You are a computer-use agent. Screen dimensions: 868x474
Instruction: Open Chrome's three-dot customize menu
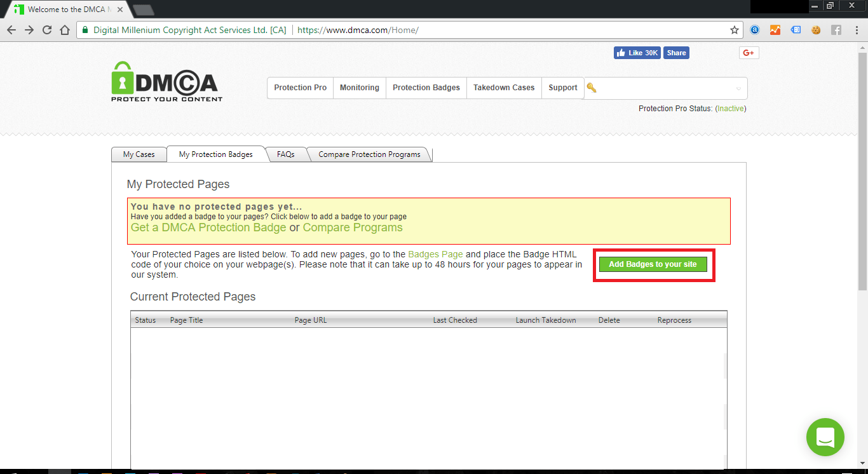pyautogui.click(x=857, y=29)
